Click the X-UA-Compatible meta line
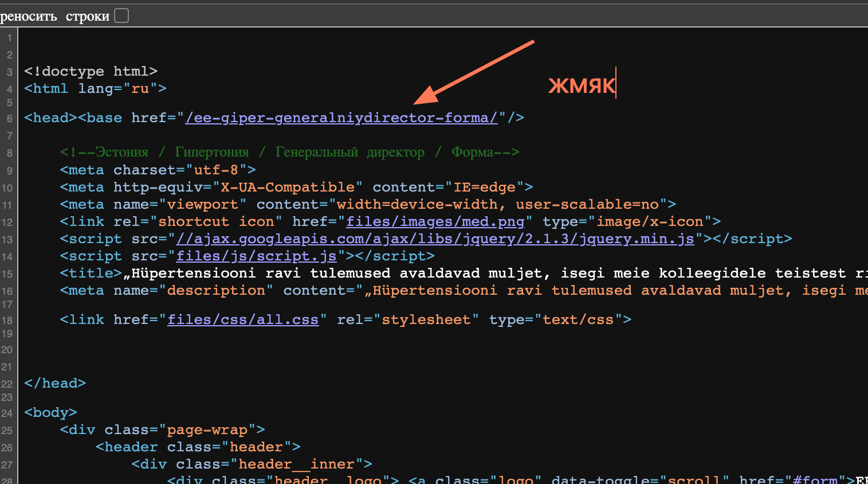Image resolution: width=868 pixels, height=484 pixels. pos(297,187)
